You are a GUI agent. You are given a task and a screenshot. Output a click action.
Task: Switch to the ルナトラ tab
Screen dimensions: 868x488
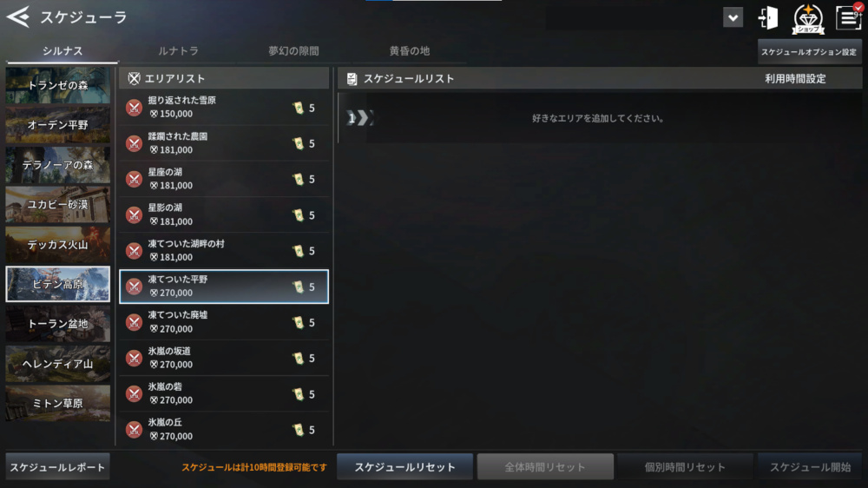(178, 51)
